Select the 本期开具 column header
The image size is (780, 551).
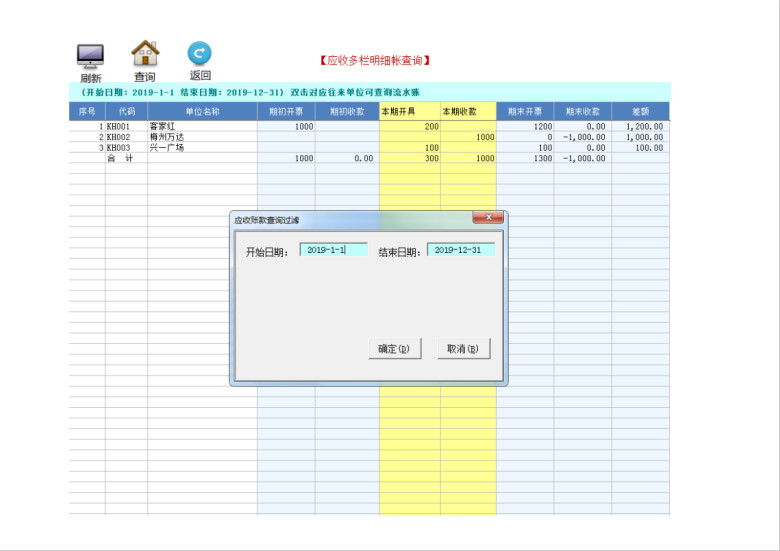[410, 111]
